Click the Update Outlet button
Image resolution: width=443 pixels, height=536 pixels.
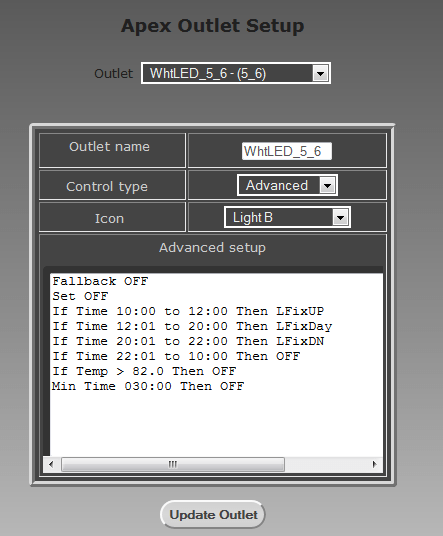[x=213, y=514]
